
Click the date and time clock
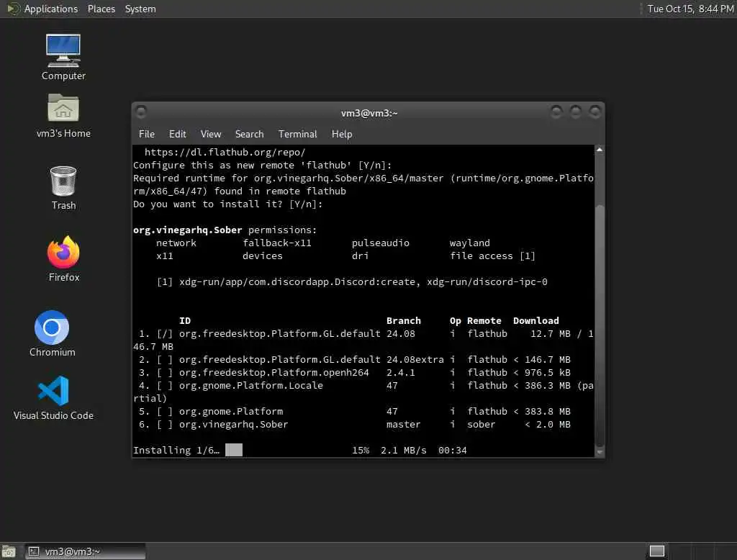click(x=690, y=9)
